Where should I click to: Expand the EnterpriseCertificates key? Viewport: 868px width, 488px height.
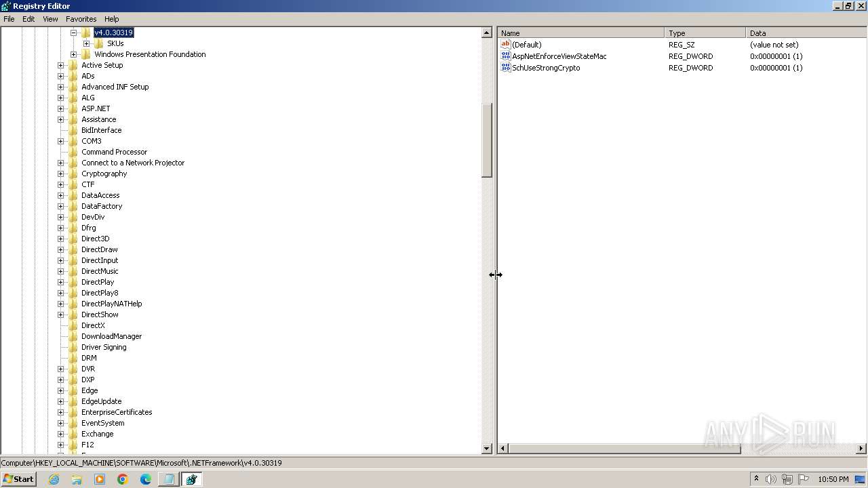60,412
